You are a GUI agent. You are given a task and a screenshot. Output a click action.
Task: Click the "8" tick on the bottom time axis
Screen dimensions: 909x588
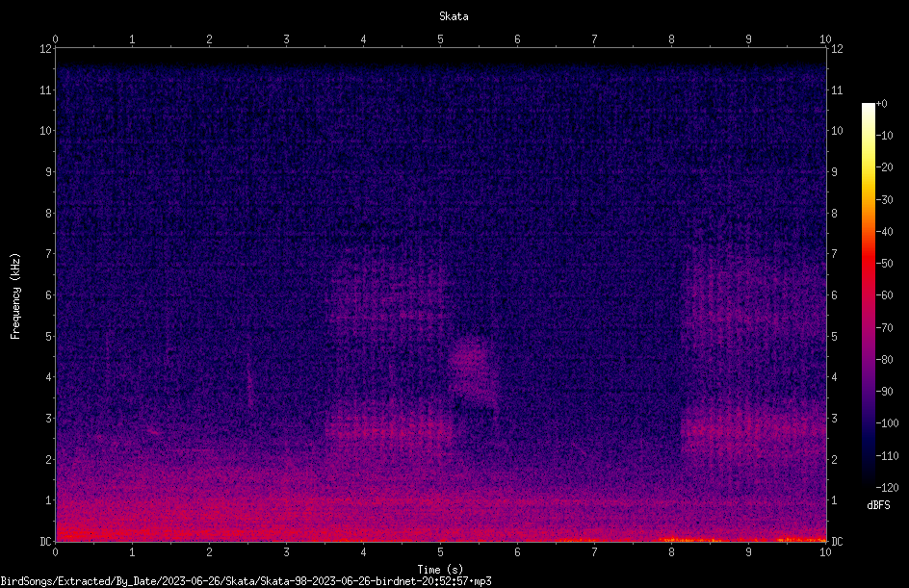(x=671, y=552)
